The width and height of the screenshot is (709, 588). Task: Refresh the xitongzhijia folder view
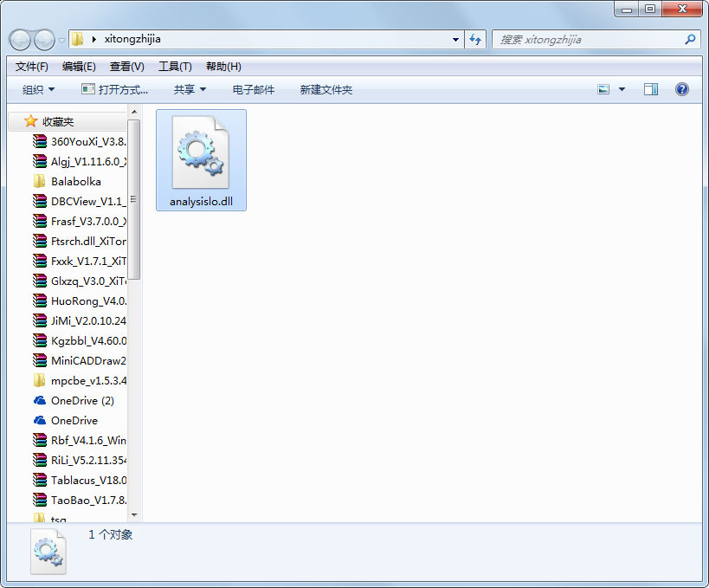[x=475, y=40]
